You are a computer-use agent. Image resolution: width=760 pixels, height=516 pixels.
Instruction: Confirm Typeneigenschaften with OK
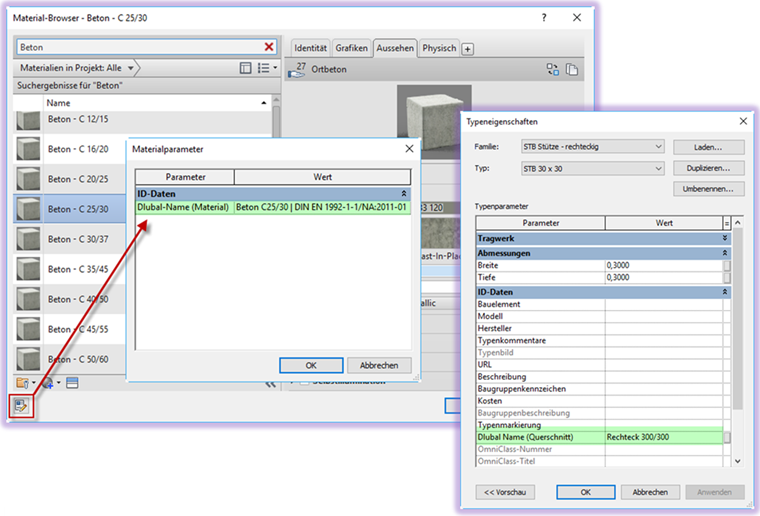tap(586, 492)
